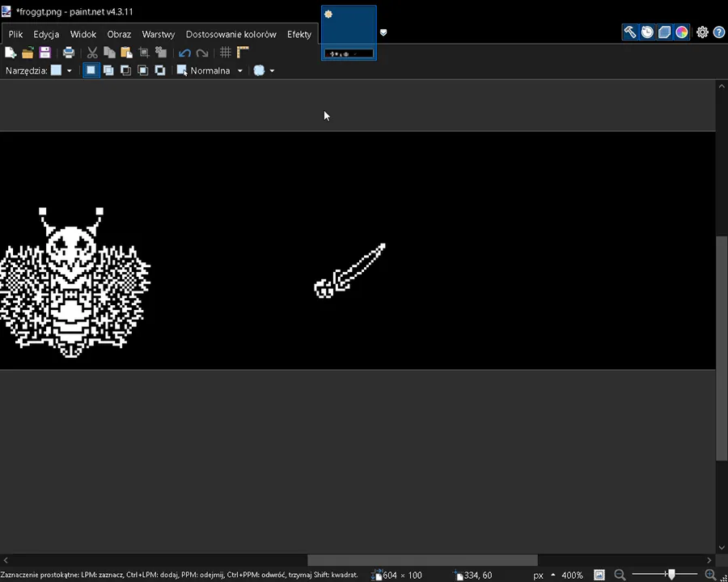Open a file with the folder icon
Image resolution: width=728 pixels, height=582 pixels.
(x=28, y=53)
